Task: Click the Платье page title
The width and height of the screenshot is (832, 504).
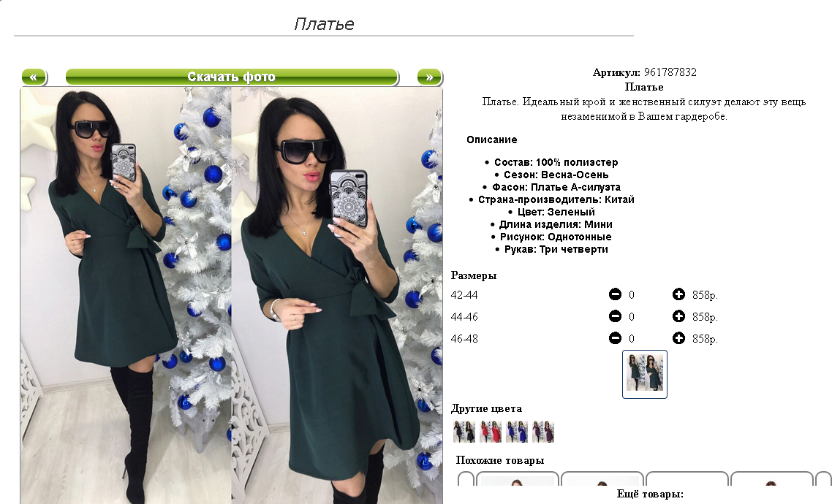Action: 324,24
